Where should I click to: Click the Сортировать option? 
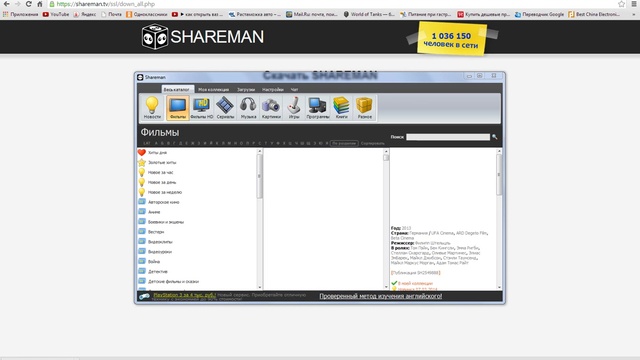372,143
